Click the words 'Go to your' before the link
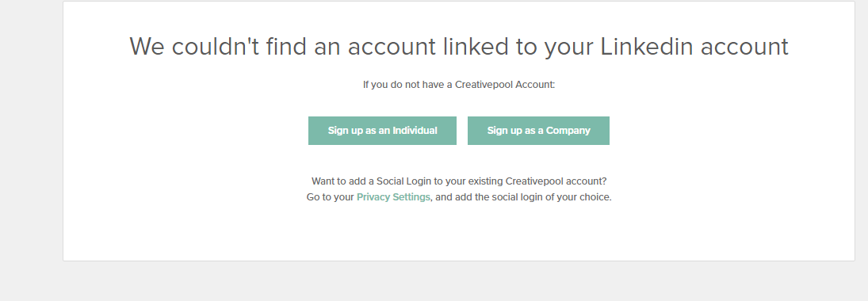Image resolution: width=868 pixels, height=301 pixels. pos(330,197)
